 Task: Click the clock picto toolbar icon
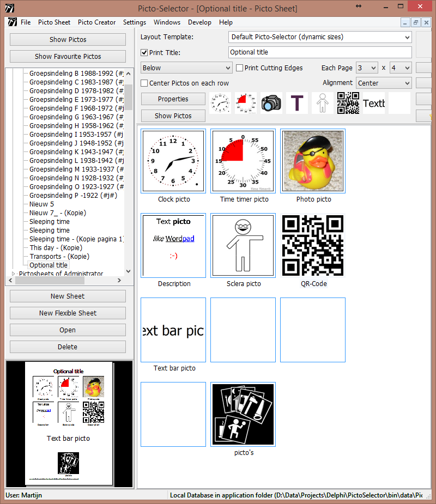pos(220,103)
